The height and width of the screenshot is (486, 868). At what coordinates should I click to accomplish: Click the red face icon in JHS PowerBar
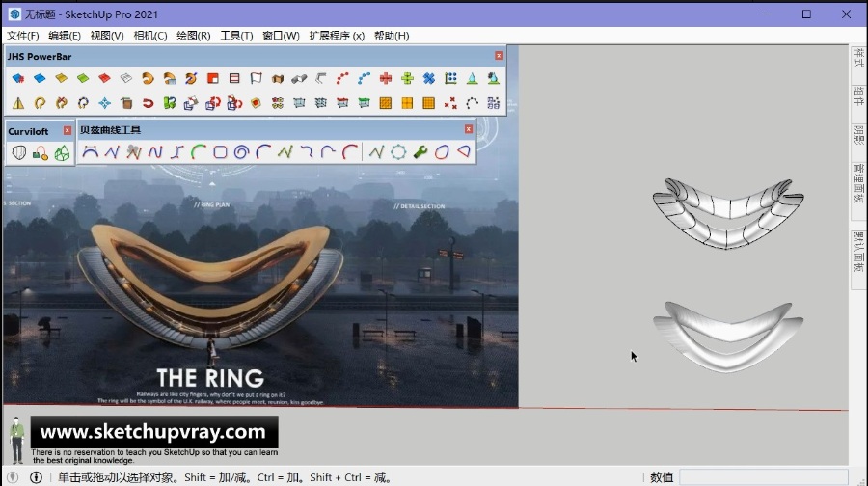(104, 79)
